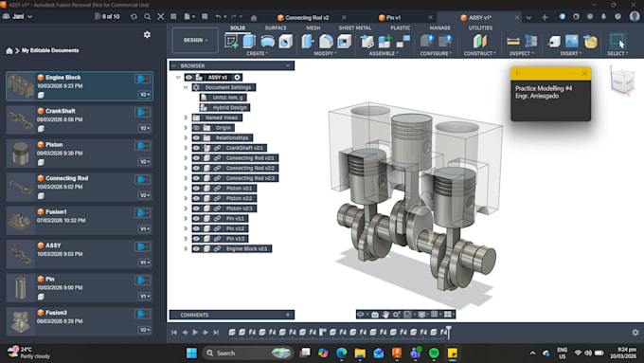Toggle ASSY v1 root visibility eye
Image resolution: width=644 pixels, height=363 pixels.
click(x=188, y=78)
